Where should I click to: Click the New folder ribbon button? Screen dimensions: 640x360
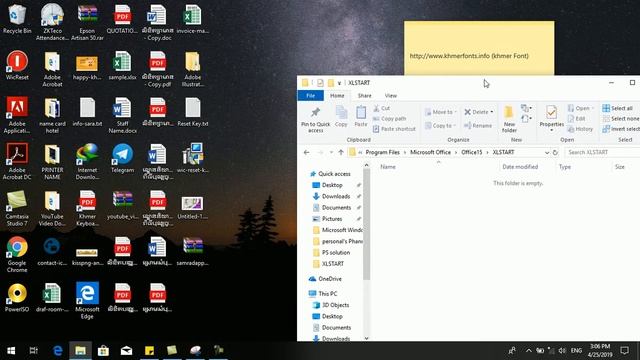pos(509,119)
